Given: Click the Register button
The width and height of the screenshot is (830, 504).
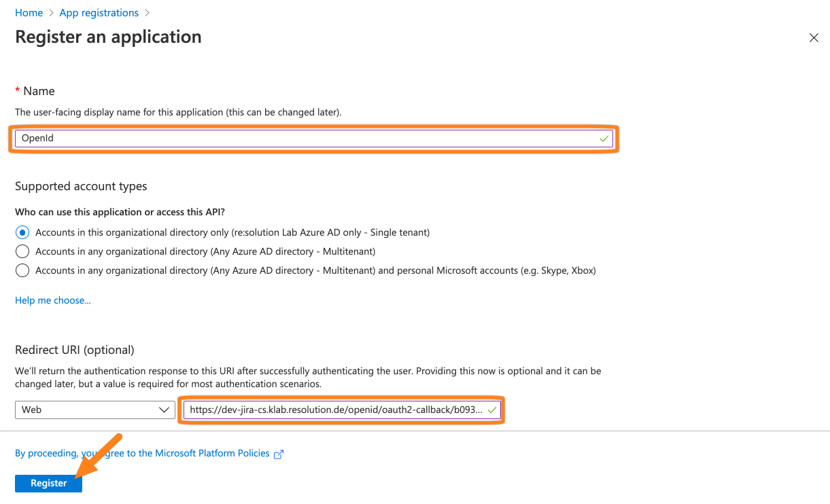Looking at the screenshot, I should (x=48, y=483).
